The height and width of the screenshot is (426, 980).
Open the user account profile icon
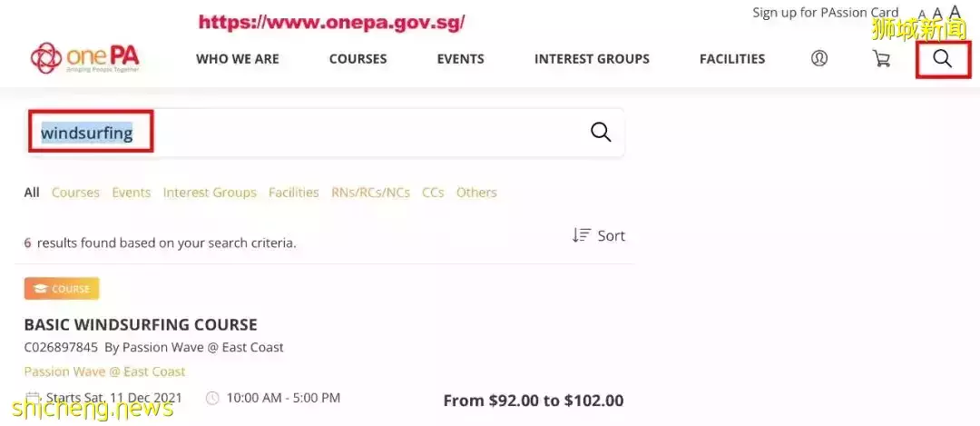[818, 58]
